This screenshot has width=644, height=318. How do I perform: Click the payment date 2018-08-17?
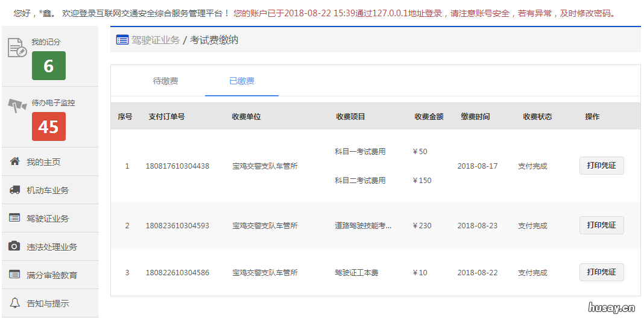[x=477, y=166]
